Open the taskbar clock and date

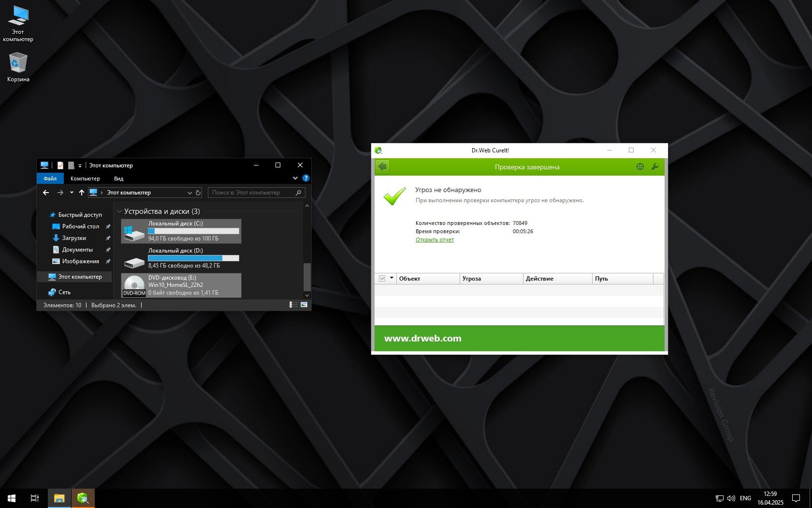pos(770,498)
